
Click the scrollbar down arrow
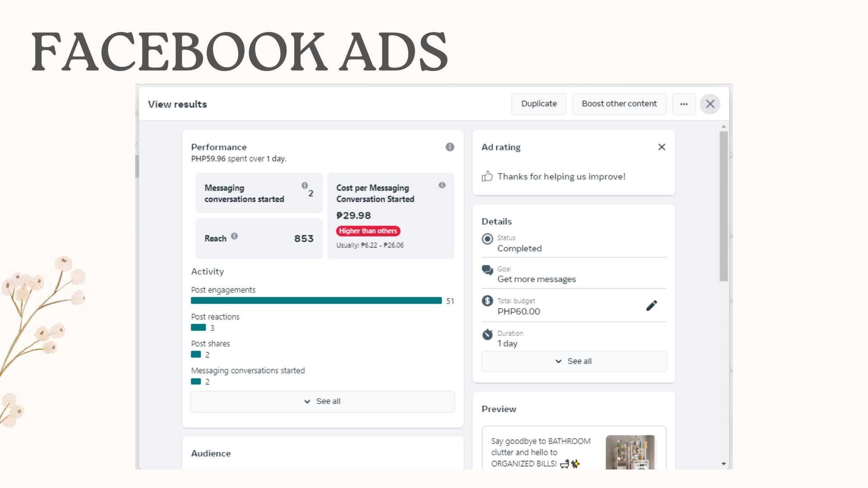723,464
